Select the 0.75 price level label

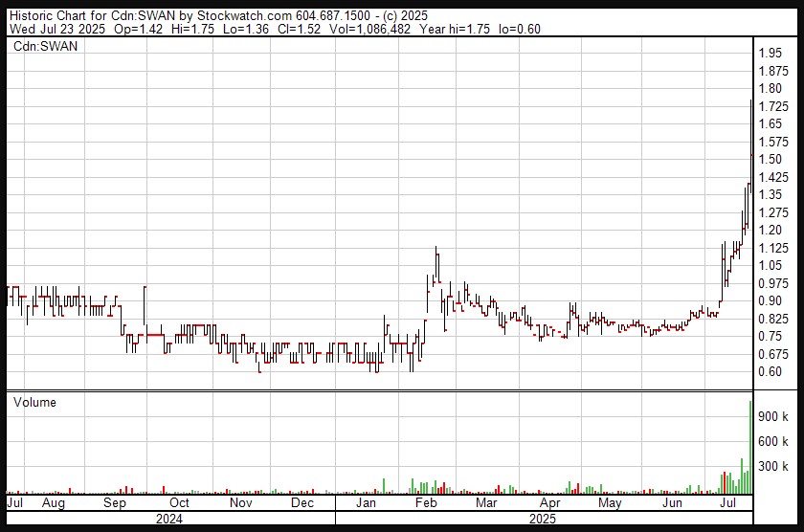pos(770,336)
